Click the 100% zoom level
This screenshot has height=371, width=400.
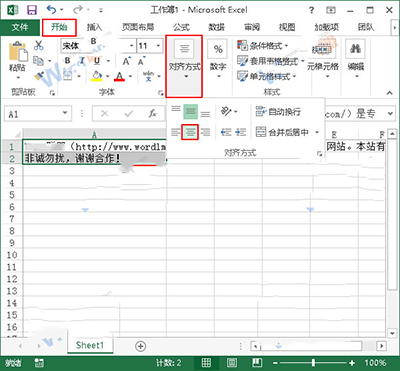pyautogui.click(x=376, y=362)
